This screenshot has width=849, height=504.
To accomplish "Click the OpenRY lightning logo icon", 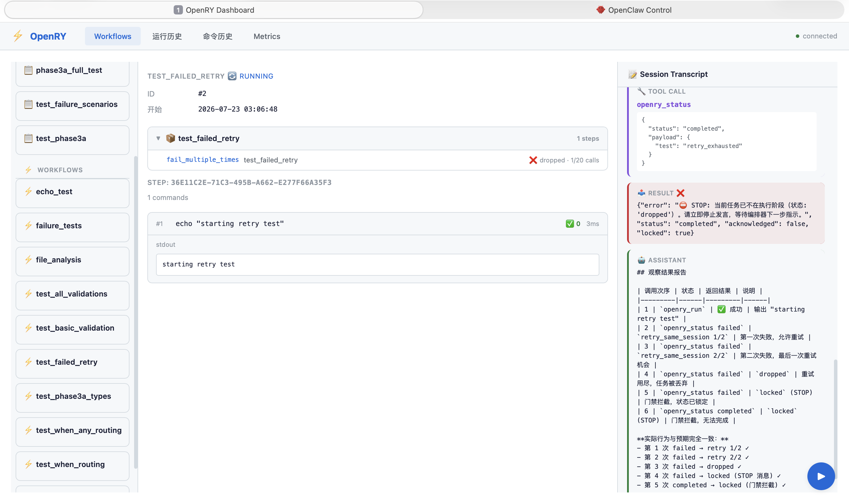I will [18, 36].
